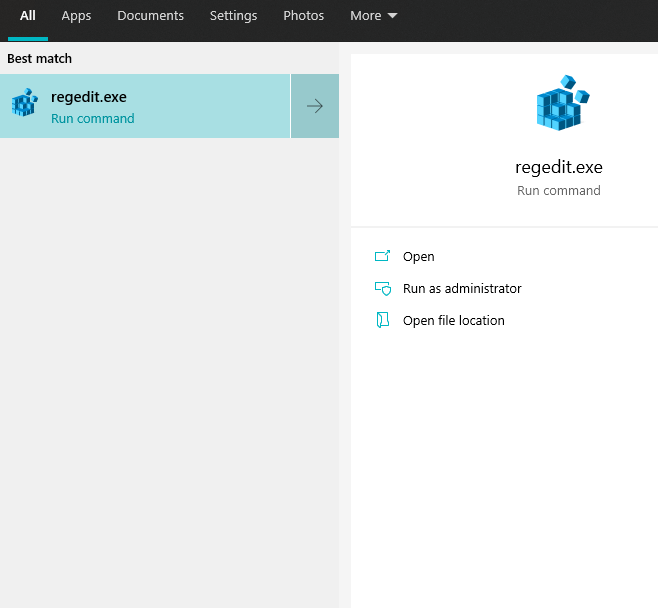Click the regedit cube icon in results list
Screen dimensions: 658x608
click(x=25, y=102)
